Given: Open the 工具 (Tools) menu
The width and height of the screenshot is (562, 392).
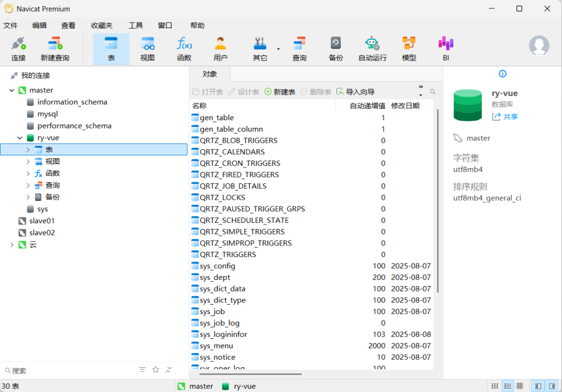Looking at the screenshot, I should [x=136, y=25].
